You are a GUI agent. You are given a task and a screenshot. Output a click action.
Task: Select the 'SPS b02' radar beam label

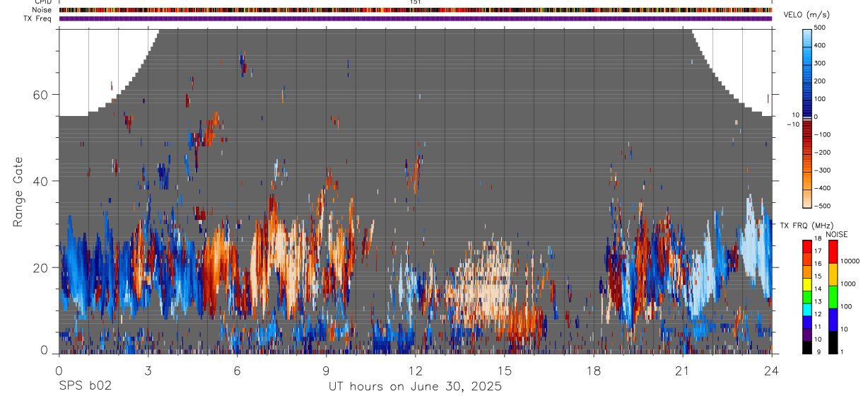[x=85, y=386]
